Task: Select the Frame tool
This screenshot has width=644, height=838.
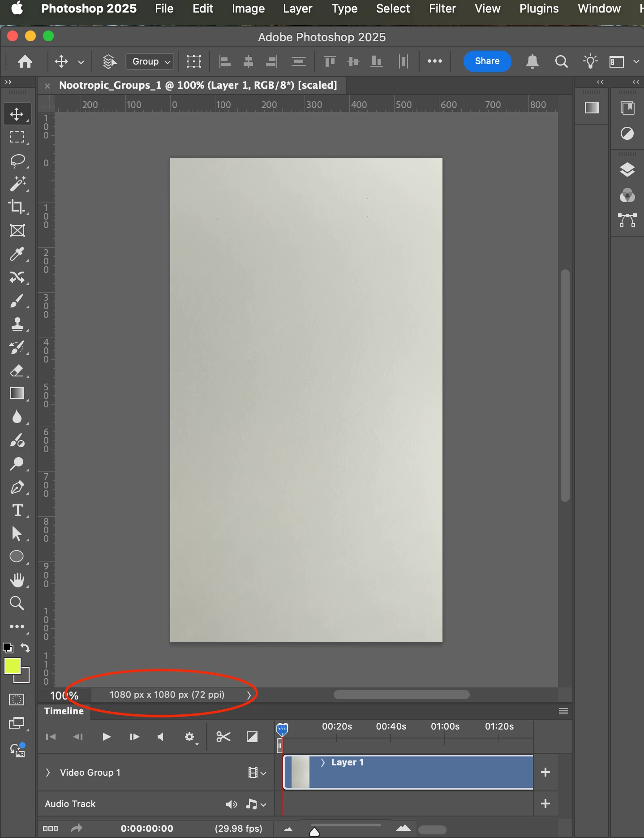Action: 17,230
